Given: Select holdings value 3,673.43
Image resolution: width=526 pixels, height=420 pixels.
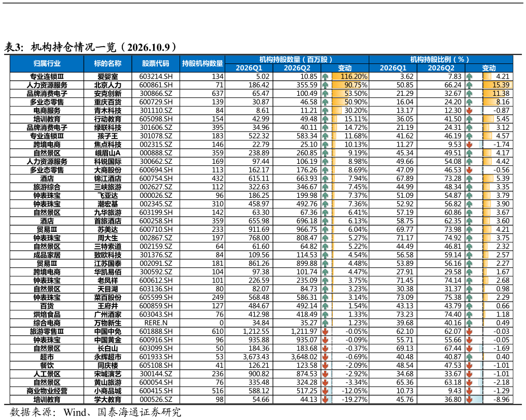Looking at the screenshot, I should pyautogui.click(x=256, y=357).
